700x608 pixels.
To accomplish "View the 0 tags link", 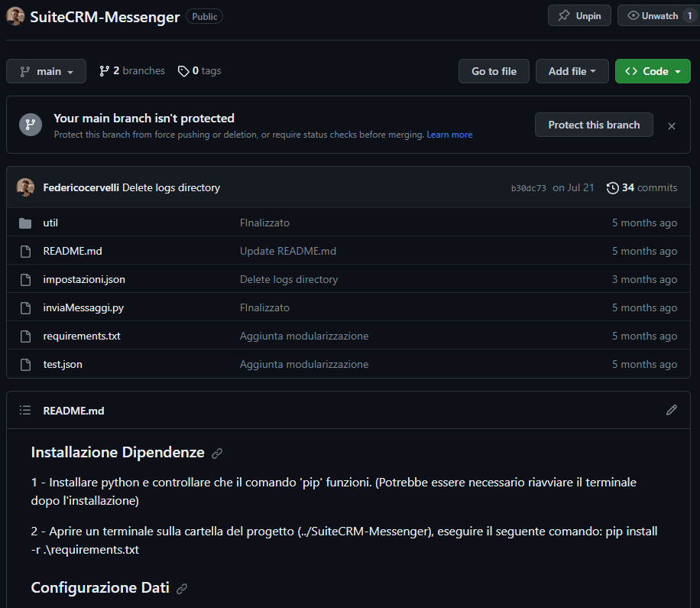I will click(199, 71).
